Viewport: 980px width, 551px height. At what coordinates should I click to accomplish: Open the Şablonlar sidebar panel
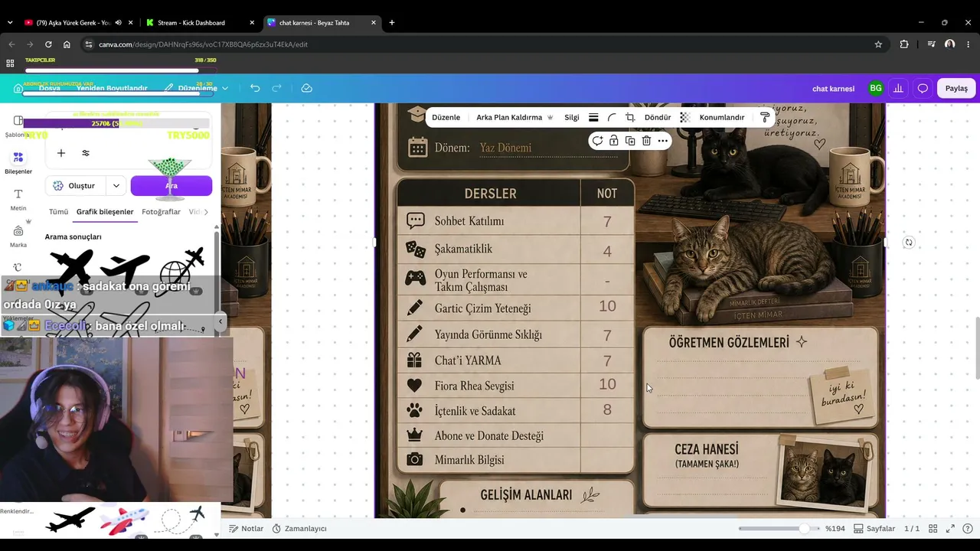click(18, 126)
